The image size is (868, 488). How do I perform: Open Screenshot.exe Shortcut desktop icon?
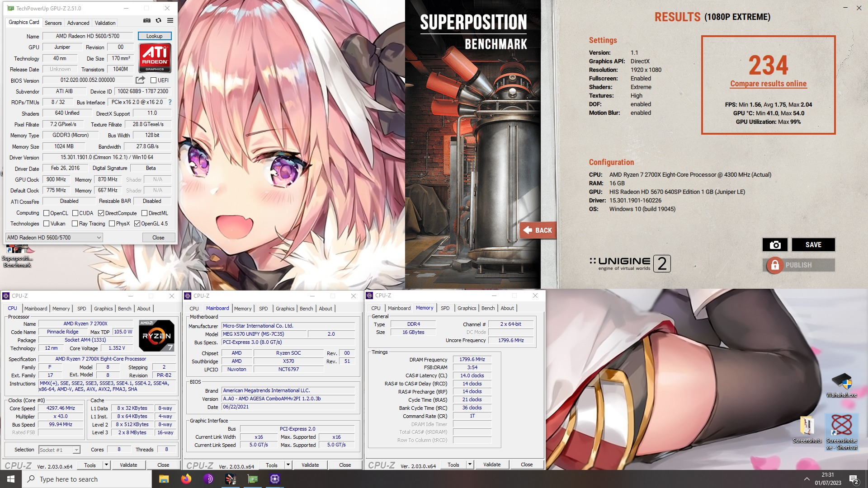[x=841, y=432]
